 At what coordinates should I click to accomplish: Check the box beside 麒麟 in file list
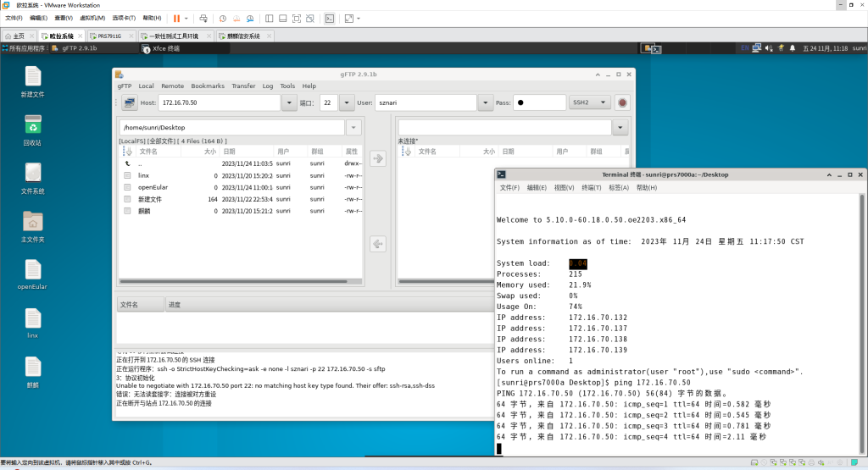128,211
